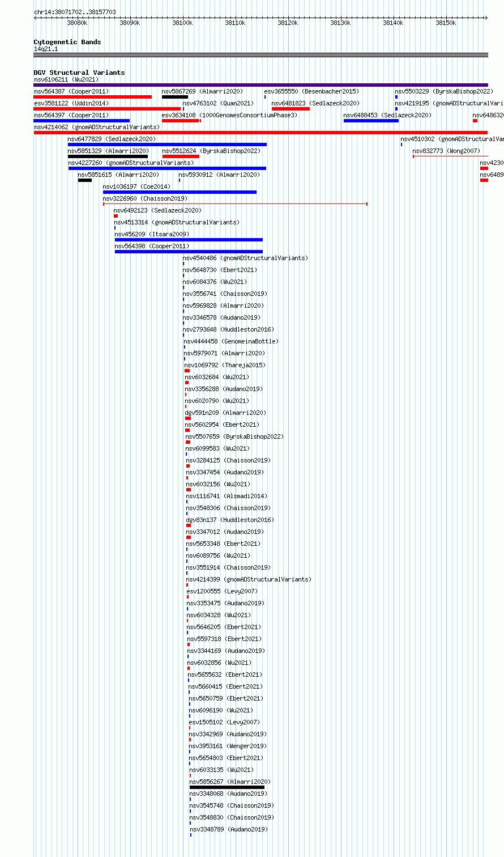Open the nsv5503229 (ByrskaBishop2022) label

point(444,91)
